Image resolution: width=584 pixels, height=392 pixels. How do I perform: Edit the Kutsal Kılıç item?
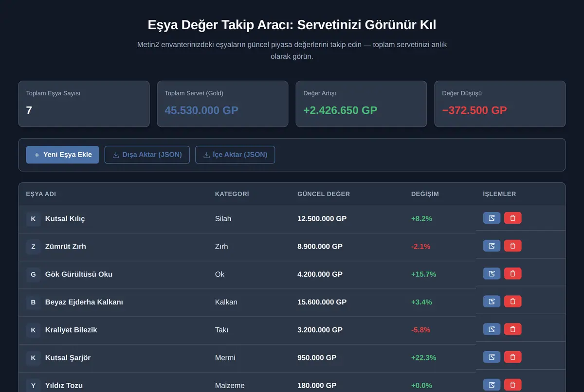[492, 218]
